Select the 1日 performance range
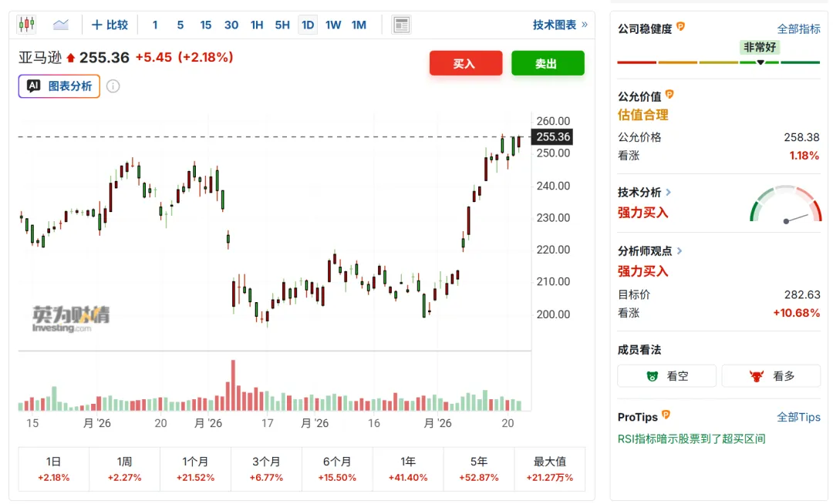Screen dimensions: 833x504 click(54, 469)
